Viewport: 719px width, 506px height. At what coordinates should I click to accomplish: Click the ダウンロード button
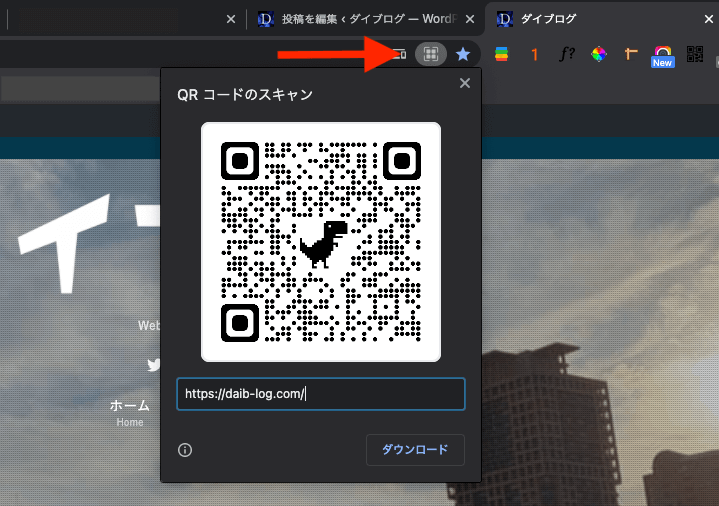[415, 450]
